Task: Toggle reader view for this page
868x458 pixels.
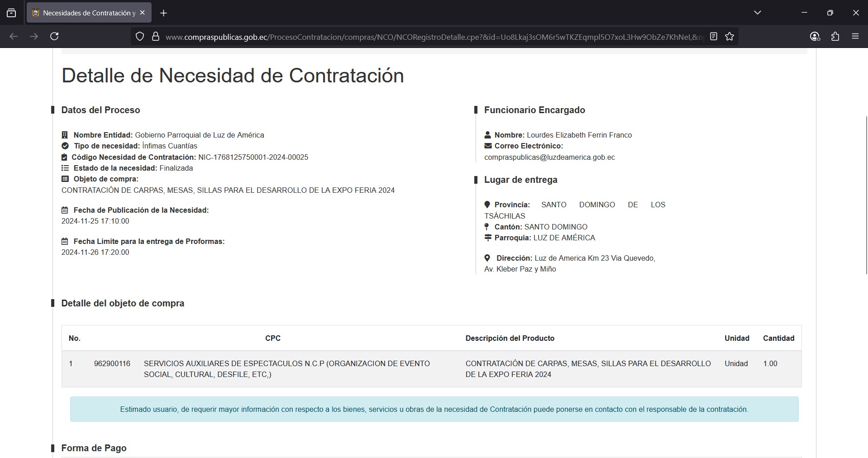Action: coord(714,36)
